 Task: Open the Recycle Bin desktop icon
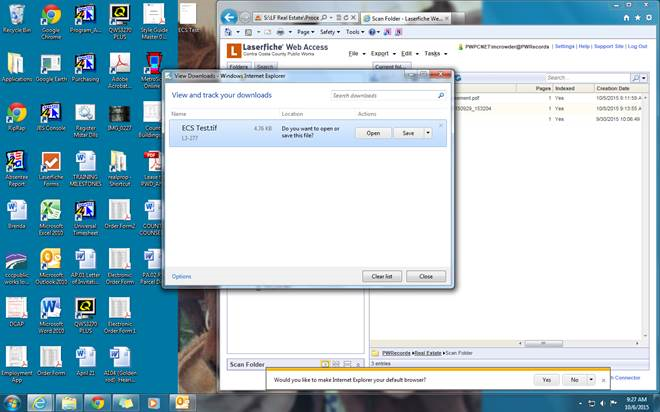(16, 16)
